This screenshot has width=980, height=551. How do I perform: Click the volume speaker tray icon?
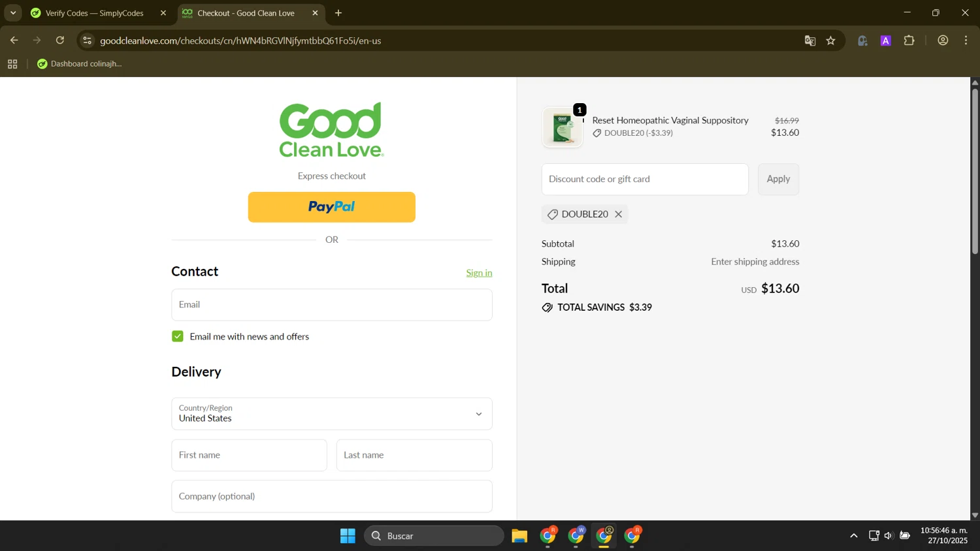point(889,536)
